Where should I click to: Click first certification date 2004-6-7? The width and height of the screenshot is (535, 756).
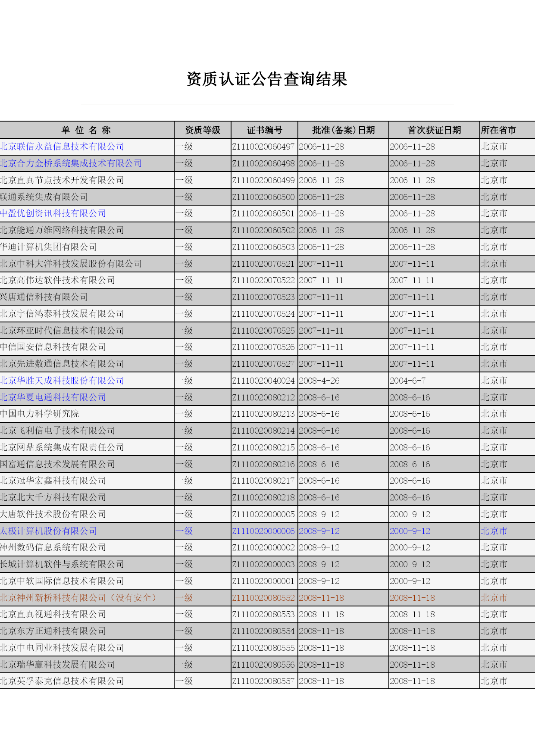408,381
